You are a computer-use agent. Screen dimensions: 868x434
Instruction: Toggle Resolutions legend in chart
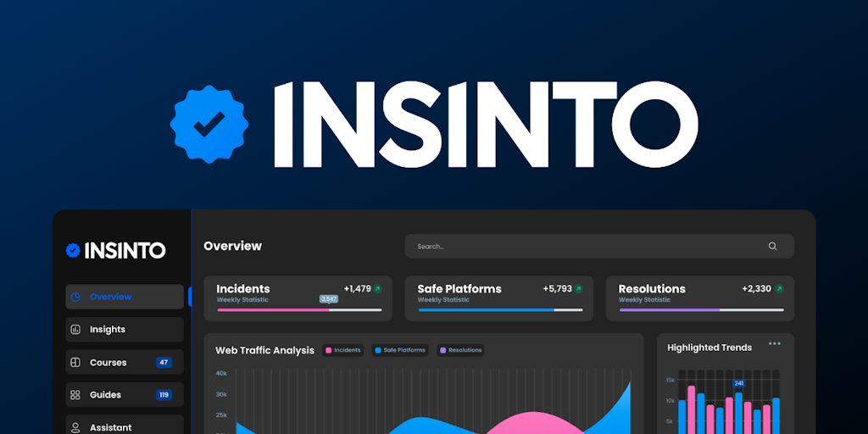(460, 350)
